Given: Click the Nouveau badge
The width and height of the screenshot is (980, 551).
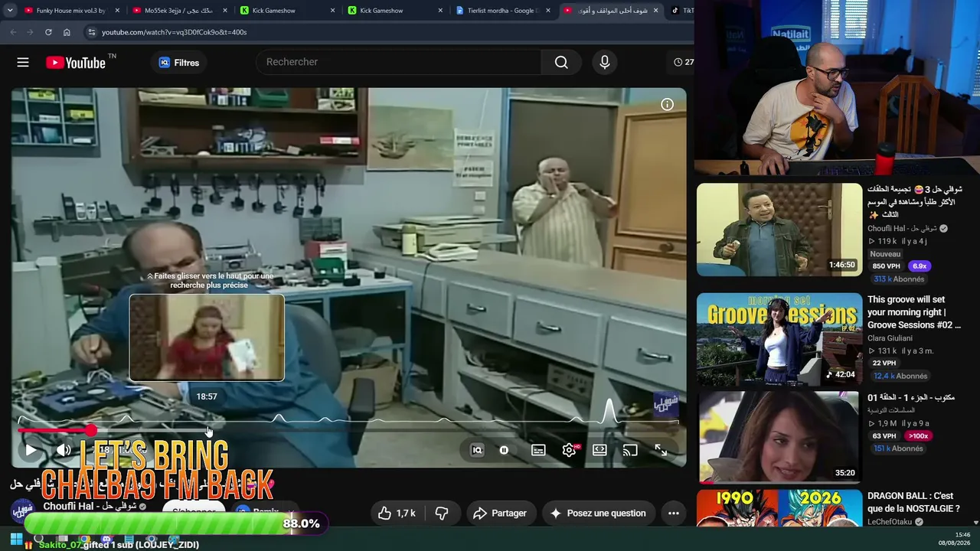Looking at the screenshot, I should 885,254.
